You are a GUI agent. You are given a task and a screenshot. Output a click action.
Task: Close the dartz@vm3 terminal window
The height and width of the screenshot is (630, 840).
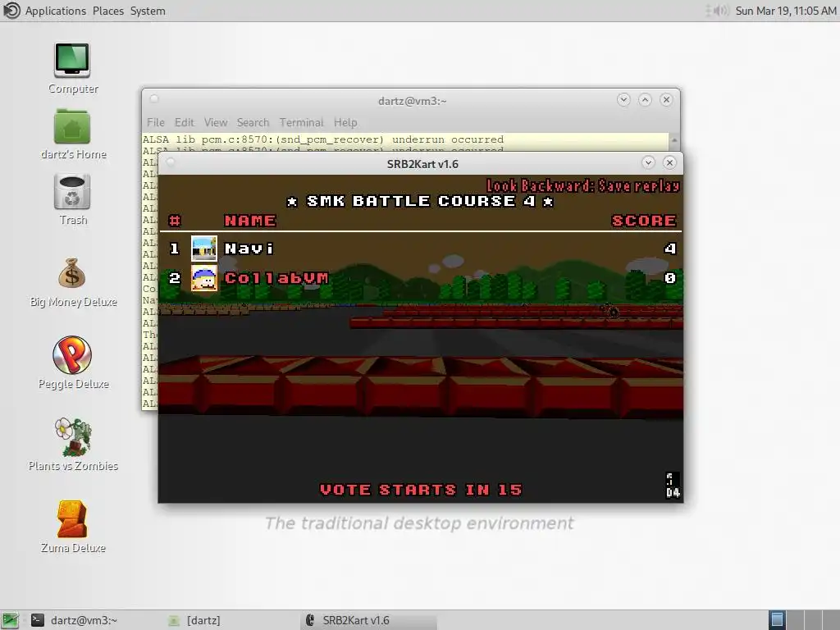[666, 99]
